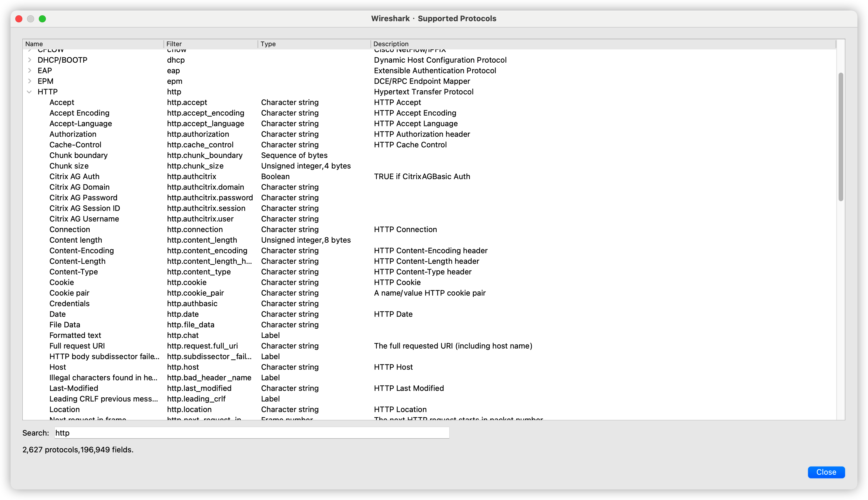Image resolution: width=868 pixels, height=500 pixels.
Task: Select the Citrix AG Session ID row
Action: click(429, 209)
